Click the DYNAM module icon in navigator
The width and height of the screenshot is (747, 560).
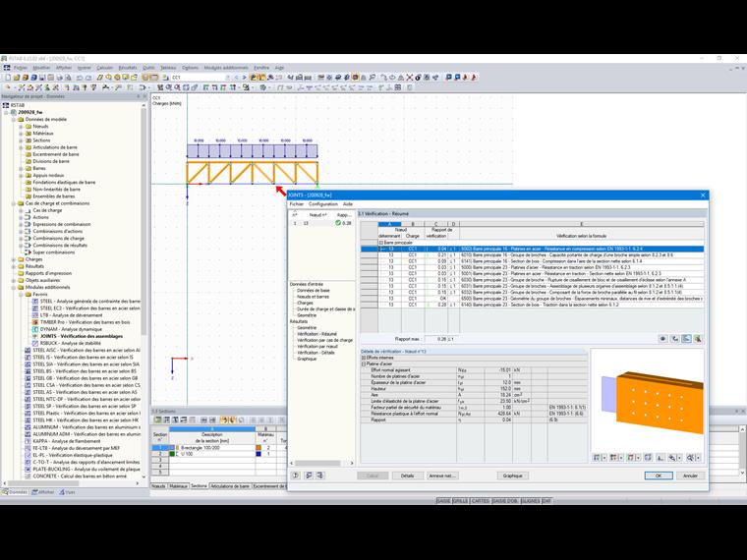[x=34, y=329]
